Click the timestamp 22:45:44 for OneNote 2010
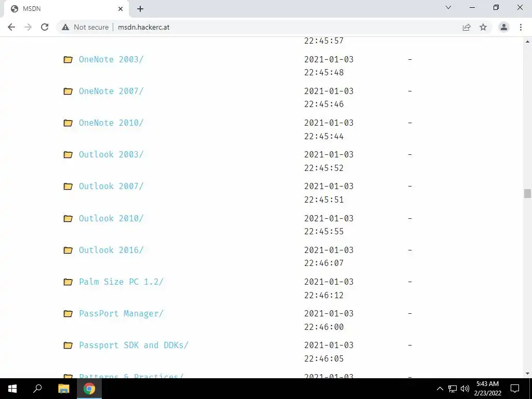This screenshot has height=399, width=532. 324,137
